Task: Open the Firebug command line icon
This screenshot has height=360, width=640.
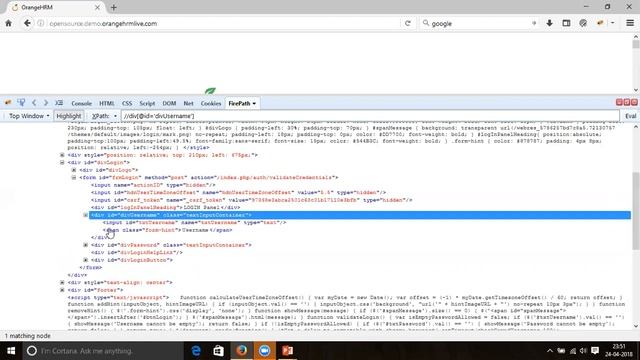Action: pyautogui.click(x=59, y=103)
